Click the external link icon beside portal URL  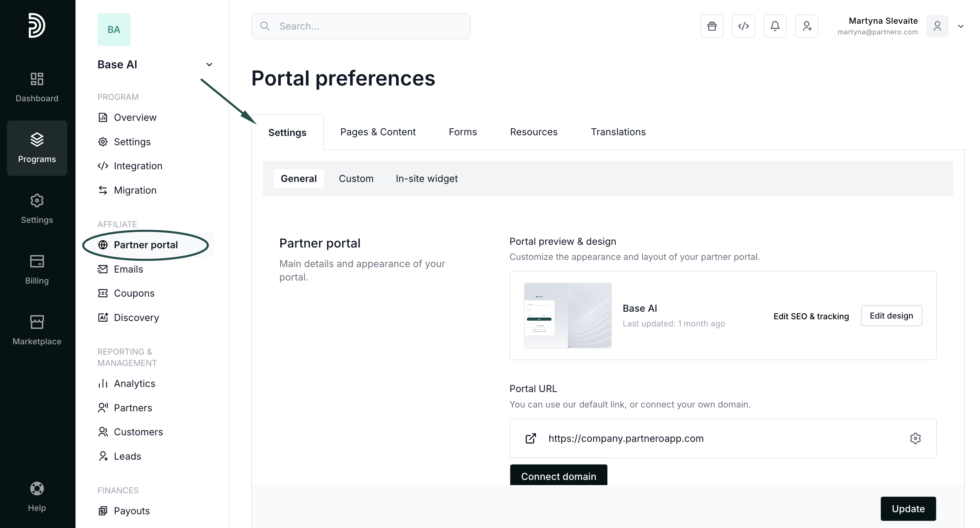[531, 438]
